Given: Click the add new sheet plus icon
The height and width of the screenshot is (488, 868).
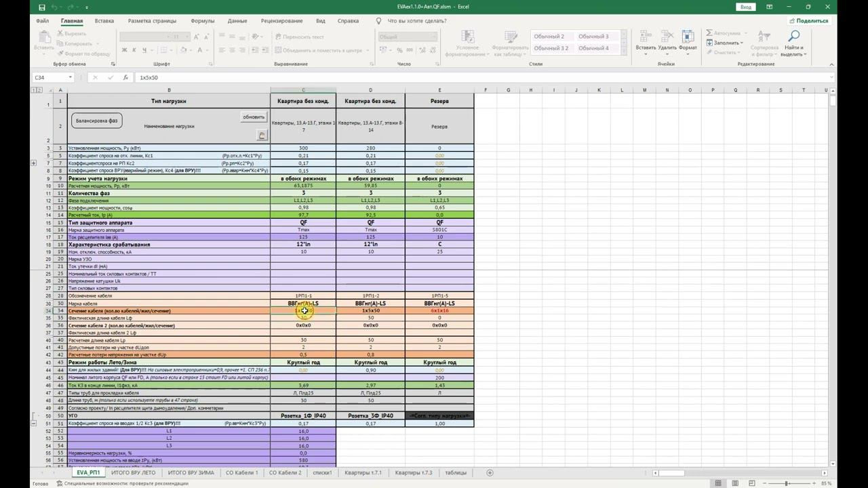Looking at the screenshot, I should (x=490, y=472).
